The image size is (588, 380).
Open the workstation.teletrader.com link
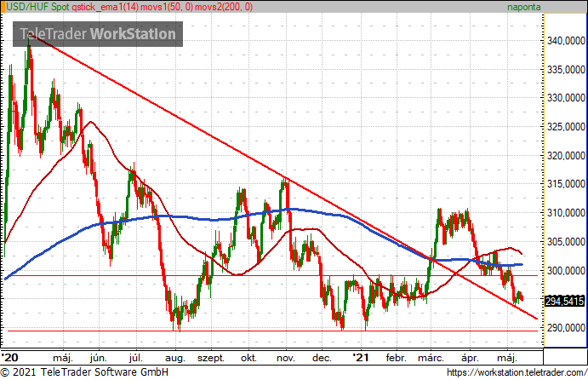[x=517, y=372]
